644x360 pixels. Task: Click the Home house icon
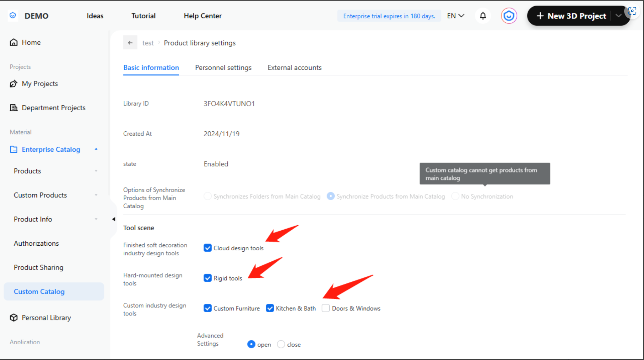tap(14, 42)
